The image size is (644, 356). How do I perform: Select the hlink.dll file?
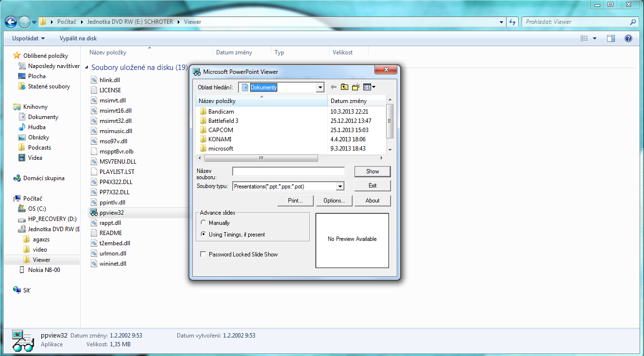click(x=105, y=80)
